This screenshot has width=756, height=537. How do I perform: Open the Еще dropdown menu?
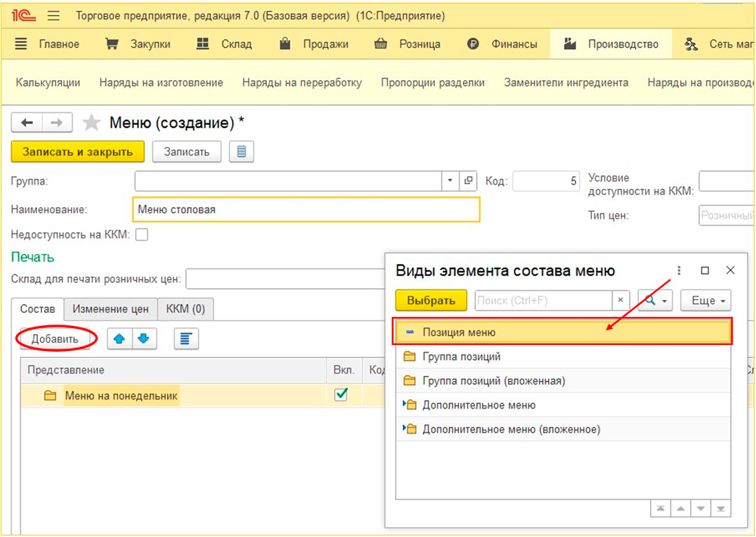[705, 300]
